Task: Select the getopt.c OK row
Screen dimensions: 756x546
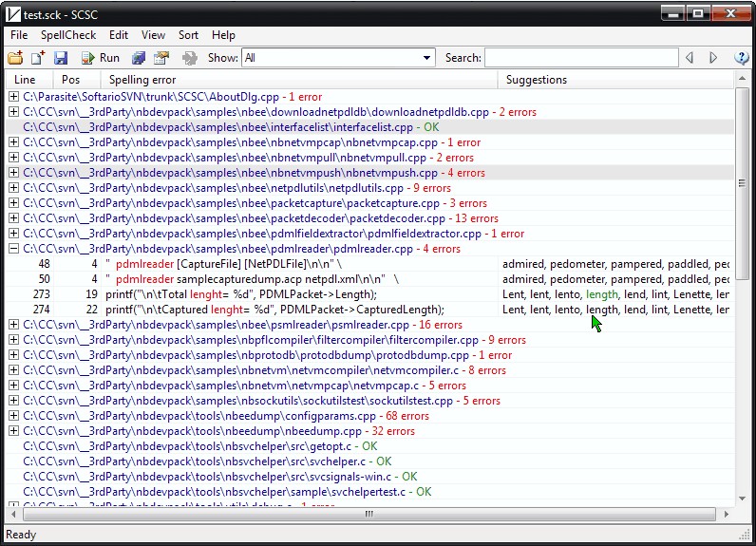Action: (369, 446)
